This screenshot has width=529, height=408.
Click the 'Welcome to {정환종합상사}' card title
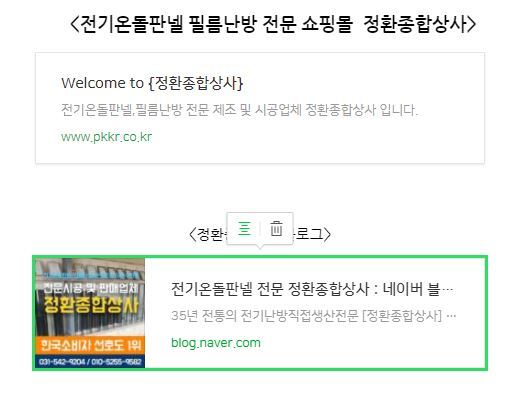(x=152, y=83)
